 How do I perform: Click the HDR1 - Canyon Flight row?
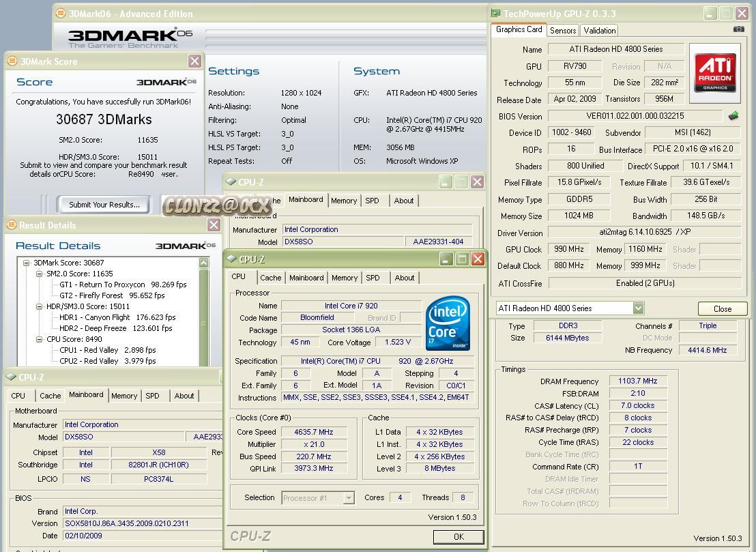(117, 317)
